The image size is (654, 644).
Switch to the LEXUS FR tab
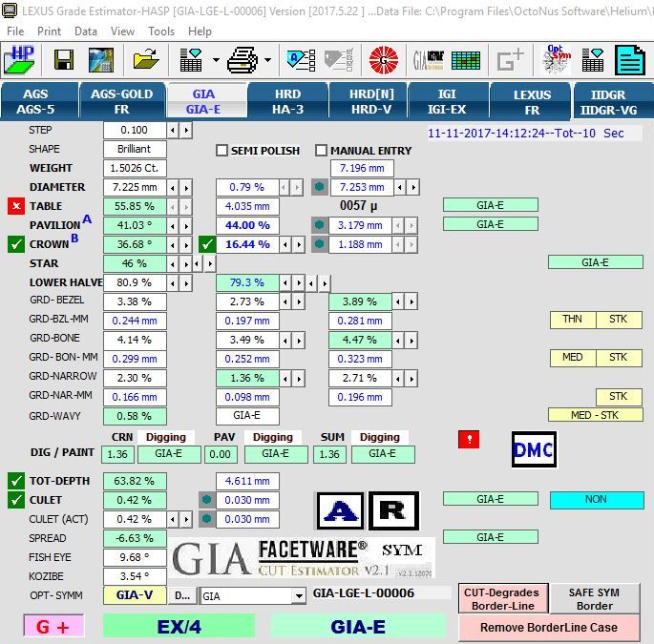[x=532, y=102]
